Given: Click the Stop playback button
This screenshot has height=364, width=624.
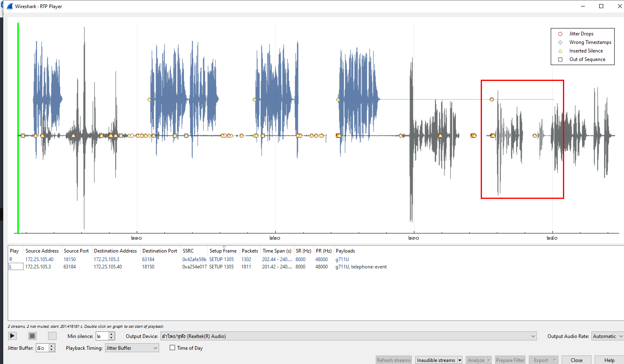Looking at the screenshot, I should [32, 336].
